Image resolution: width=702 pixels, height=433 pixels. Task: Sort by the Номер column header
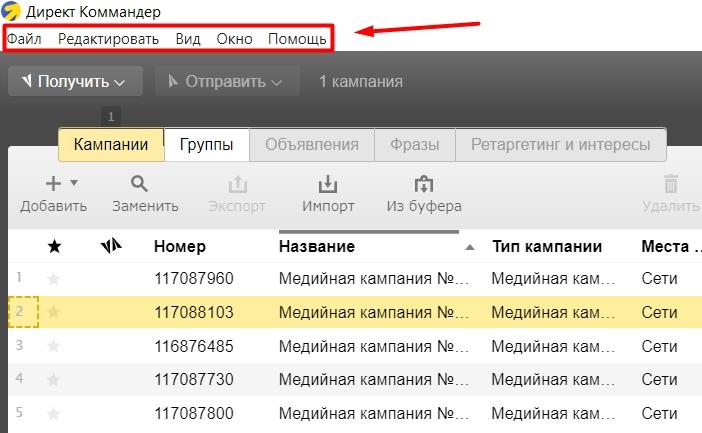click(x=180, y=246)
